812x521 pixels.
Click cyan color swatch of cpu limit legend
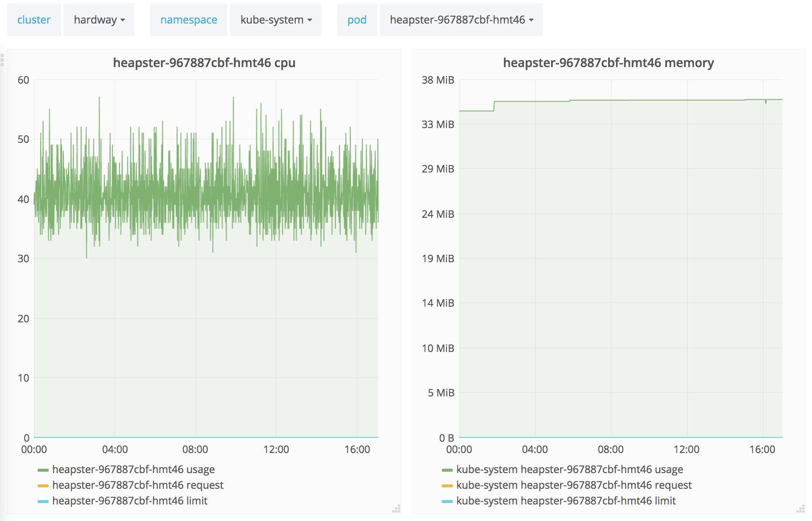[x=43, y=501]
